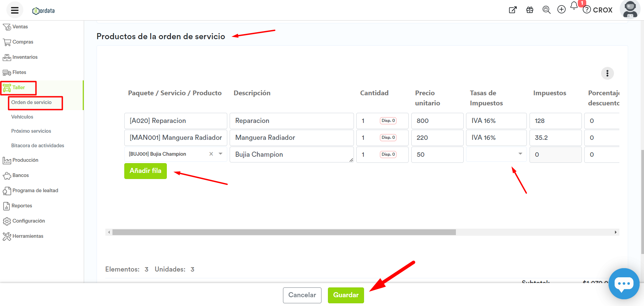644x306 pixels.
Task: Select Vehículos under Taller
Action: click(x=22, y=117)
